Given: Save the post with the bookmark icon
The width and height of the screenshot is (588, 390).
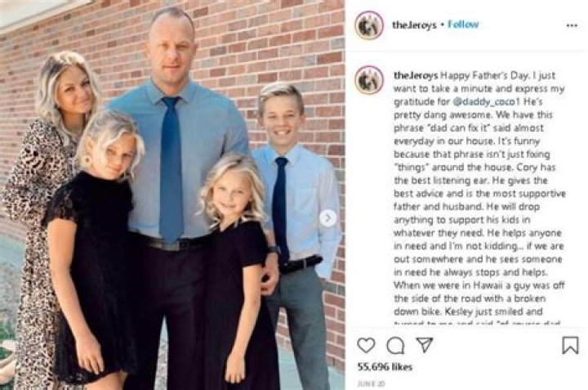Looking at the screenshot, I should tap(570, 345).
